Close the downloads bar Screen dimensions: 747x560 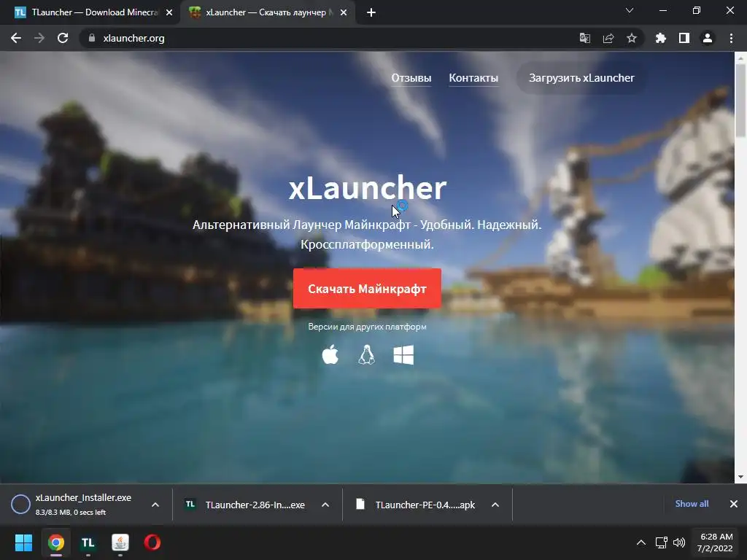coord(734,504)
